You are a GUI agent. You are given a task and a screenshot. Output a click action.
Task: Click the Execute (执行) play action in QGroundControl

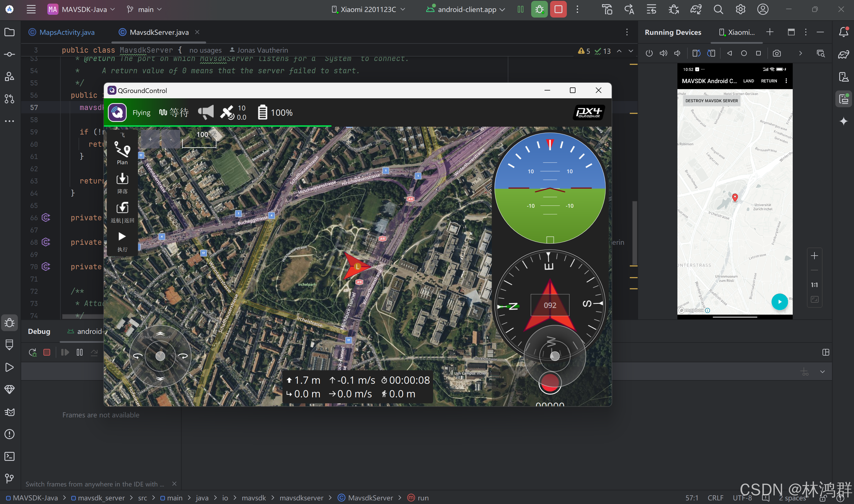[x=122, y=241]
